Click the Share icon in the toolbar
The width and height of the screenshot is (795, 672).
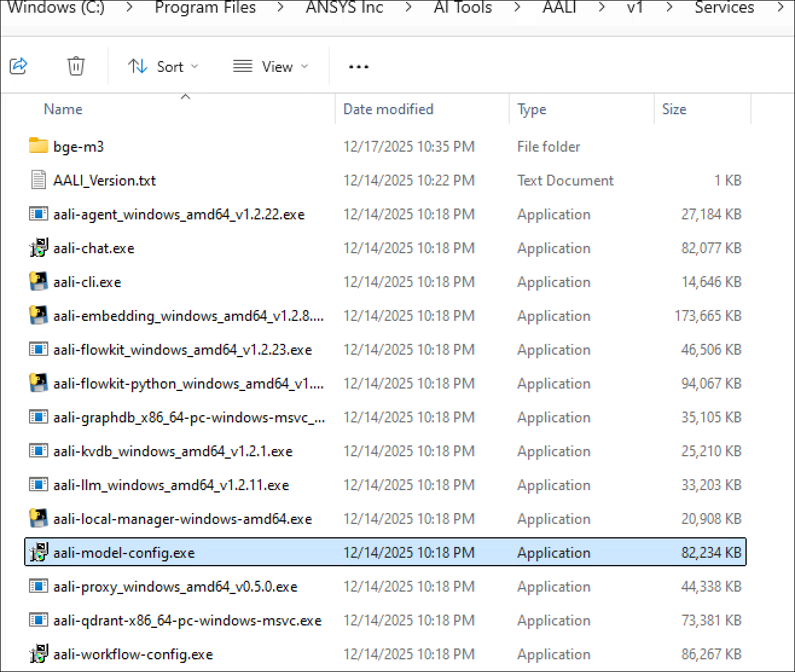18,66
